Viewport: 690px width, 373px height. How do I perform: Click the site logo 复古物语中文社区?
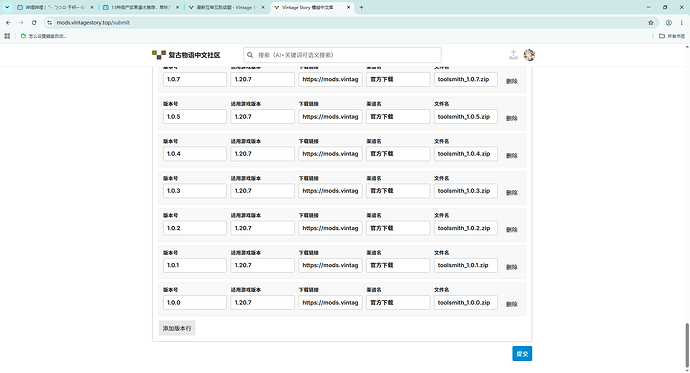coord(186,55)
